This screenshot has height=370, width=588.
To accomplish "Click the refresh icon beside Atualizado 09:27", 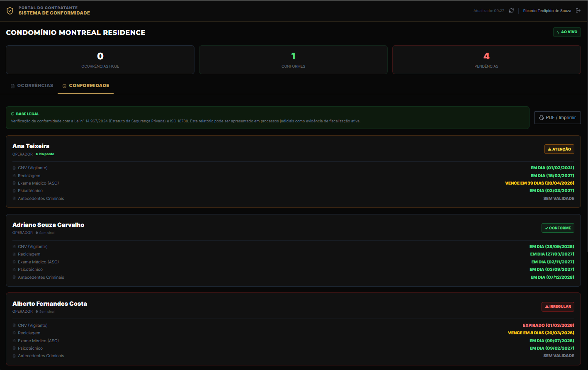I will 511,11.
